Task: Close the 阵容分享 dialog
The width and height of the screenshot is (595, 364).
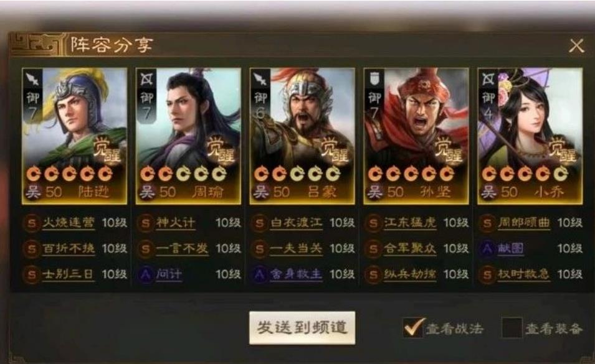Action: pyautogui.click(x=576, y=46)
